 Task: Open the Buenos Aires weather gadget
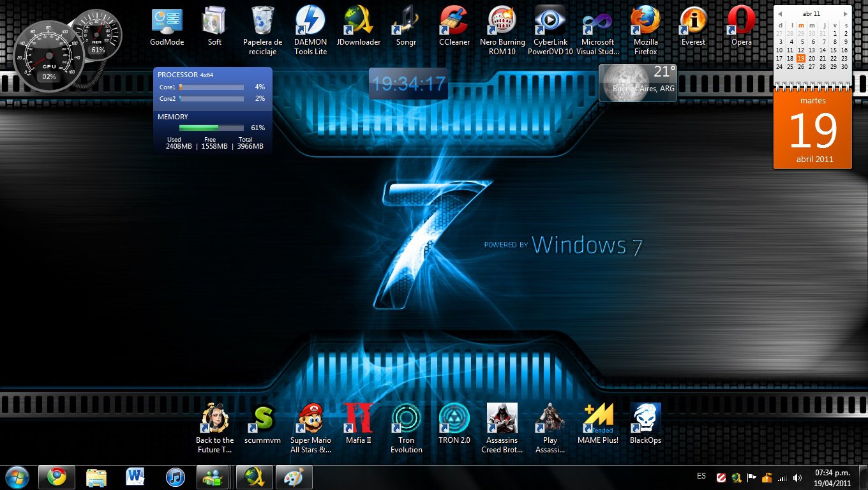pyautogui.click(x=638, y=82)
